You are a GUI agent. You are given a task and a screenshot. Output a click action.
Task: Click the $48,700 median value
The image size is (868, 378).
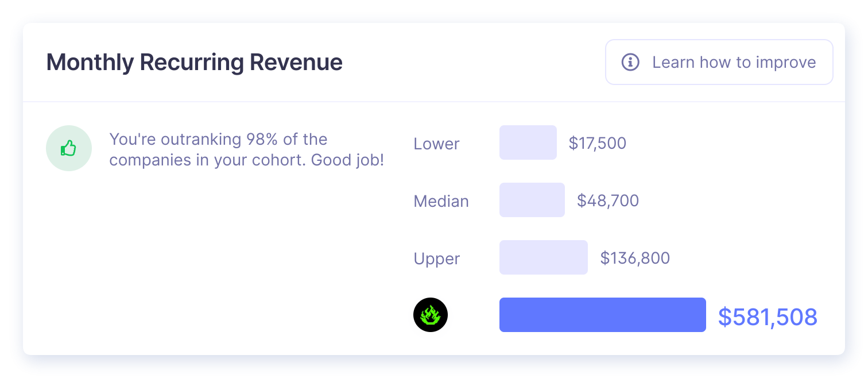click(607, 200)
